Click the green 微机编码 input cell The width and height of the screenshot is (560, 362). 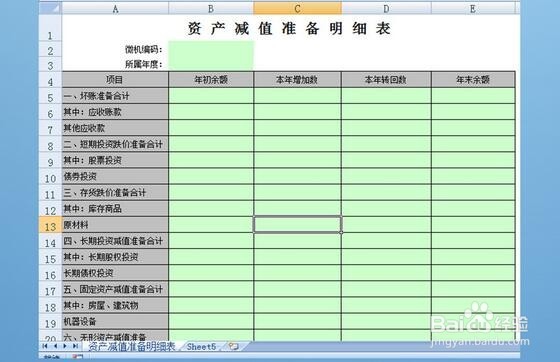(211, 49)
